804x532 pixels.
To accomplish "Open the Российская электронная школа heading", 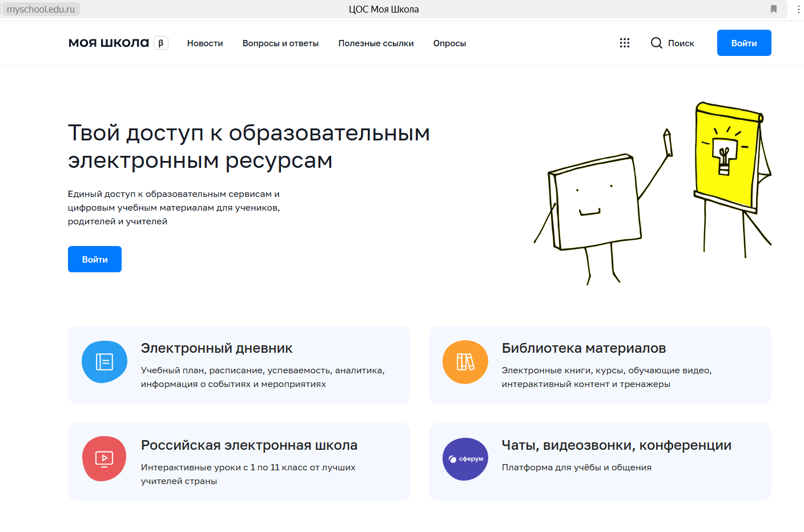I will [x=249, y=445].
